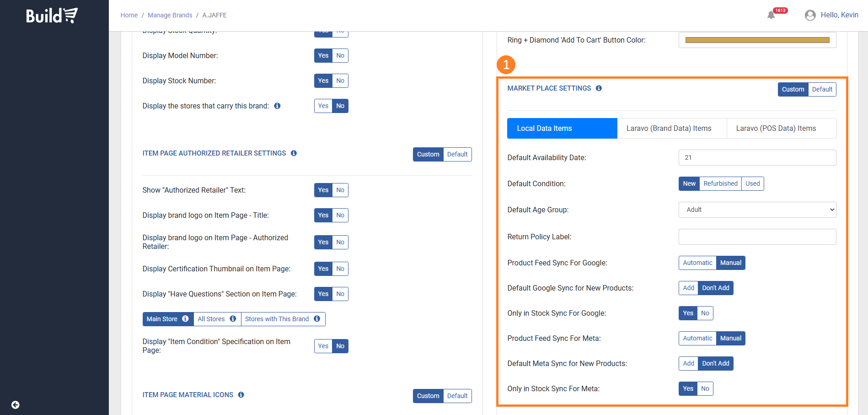Open Ring + Diamond Add To Cart color swatch
Screen dimensions: 868x415
click(x=757, y=40)
